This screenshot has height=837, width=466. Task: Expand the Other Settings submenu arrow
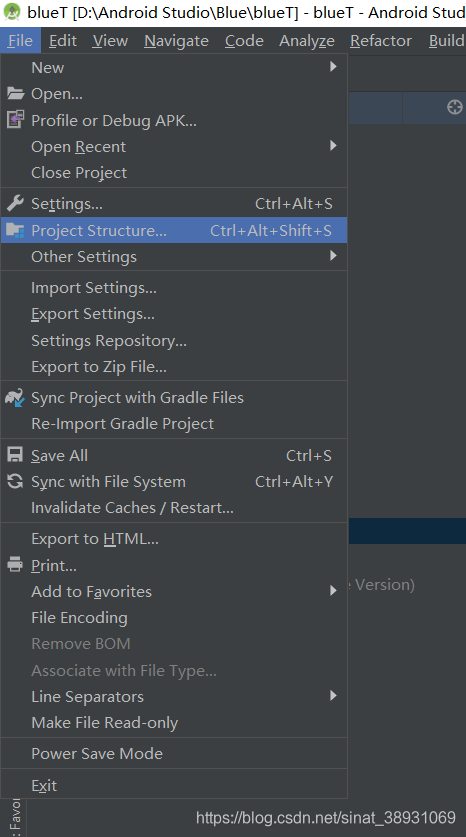tap(333, 256)
